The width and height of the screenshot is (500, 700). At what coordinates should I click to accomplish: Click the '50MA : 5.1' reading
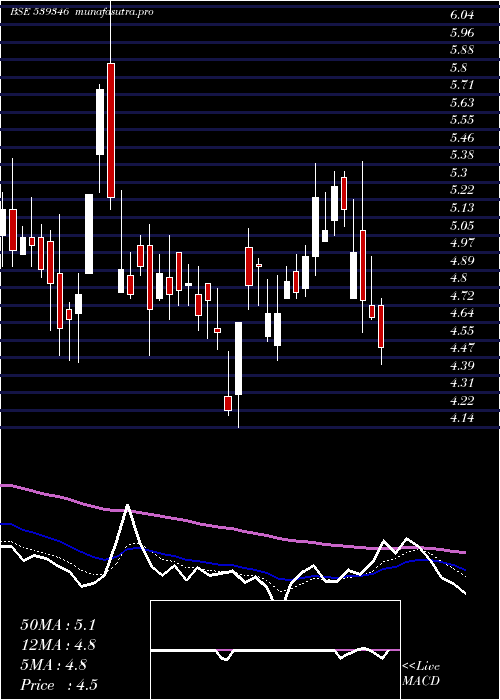[x=58, y=625]
